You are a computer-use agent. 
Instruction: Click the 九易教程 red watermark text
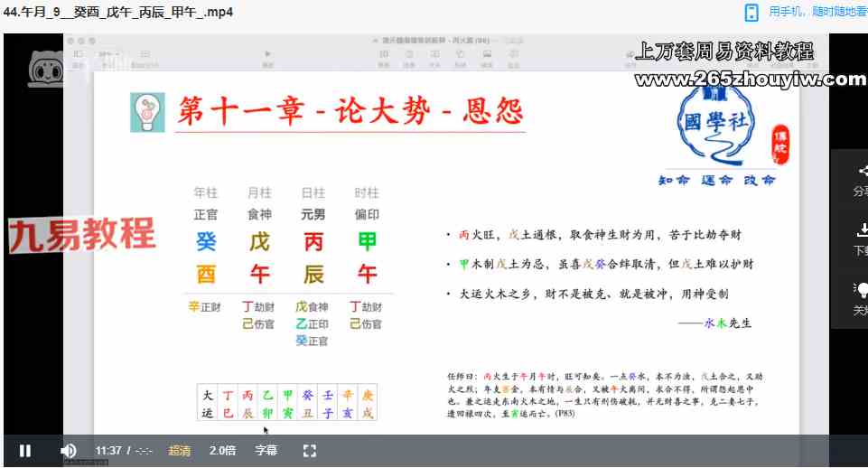(82, 235)
